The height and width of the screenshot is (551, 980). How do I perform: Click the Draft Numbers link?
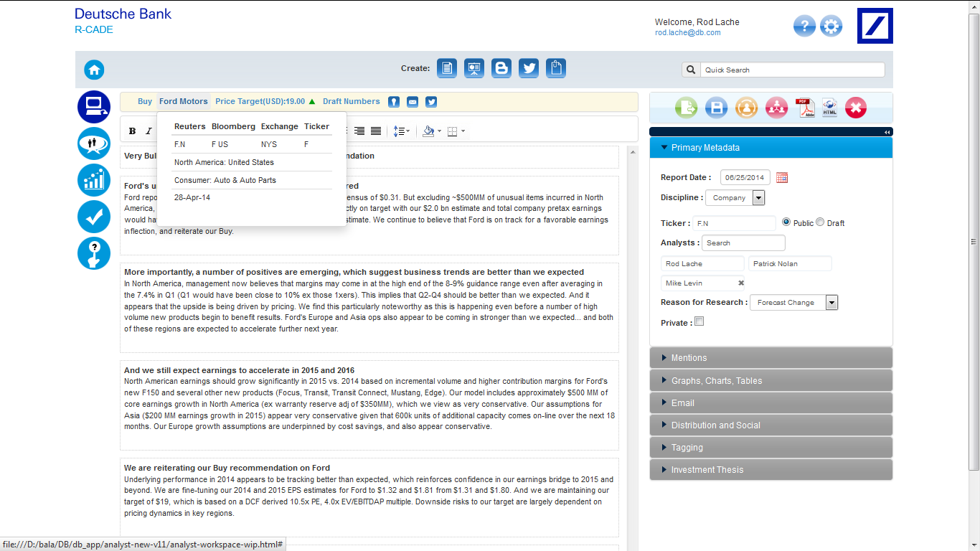pyautogui.click(x=352, y=101)
